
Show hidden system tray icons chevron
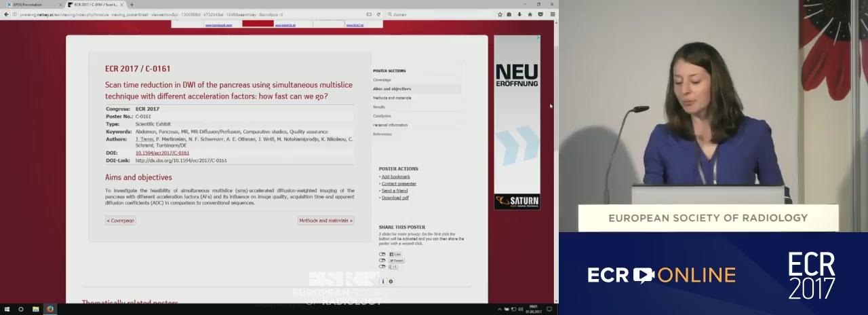pos(500,310)
